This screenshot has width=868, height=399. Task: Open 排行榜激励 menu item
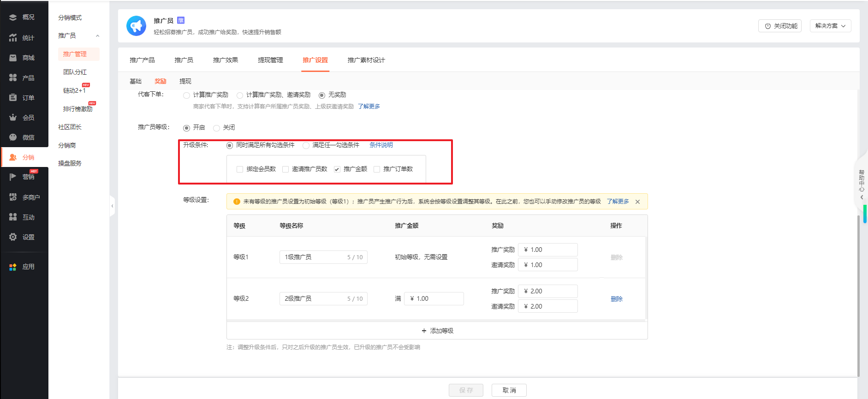[78, 109]
